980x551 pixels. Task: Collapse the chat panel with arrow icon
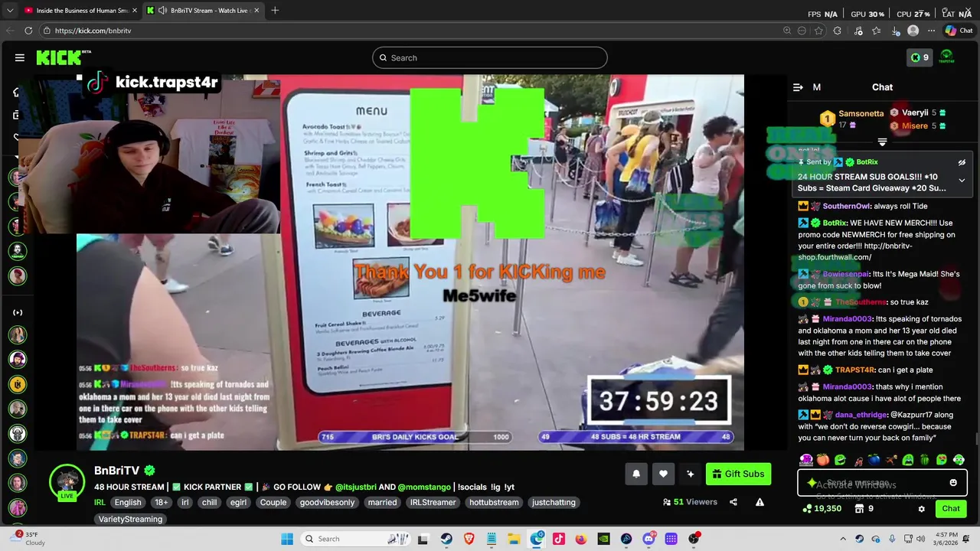click(x=798, y=87)
